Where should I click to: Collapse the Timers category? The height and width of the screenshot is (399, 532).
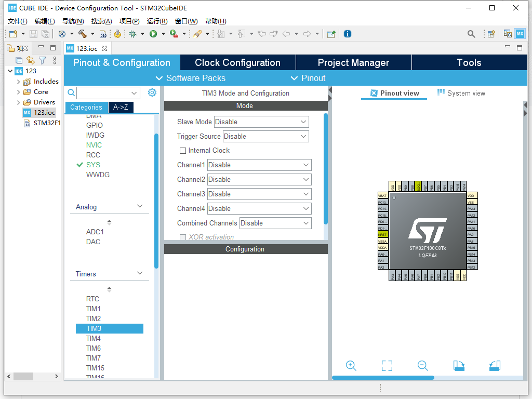139,273
